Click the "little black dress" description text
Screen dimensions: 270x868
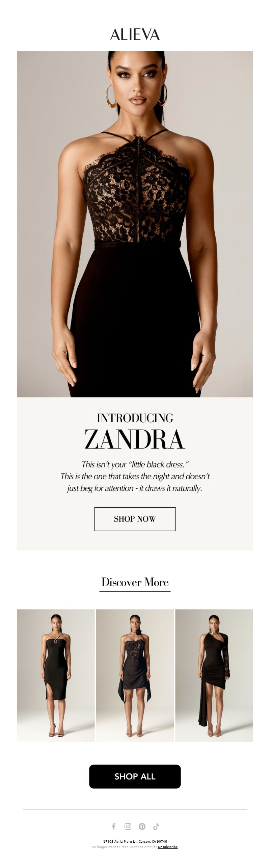click(135, 476)
